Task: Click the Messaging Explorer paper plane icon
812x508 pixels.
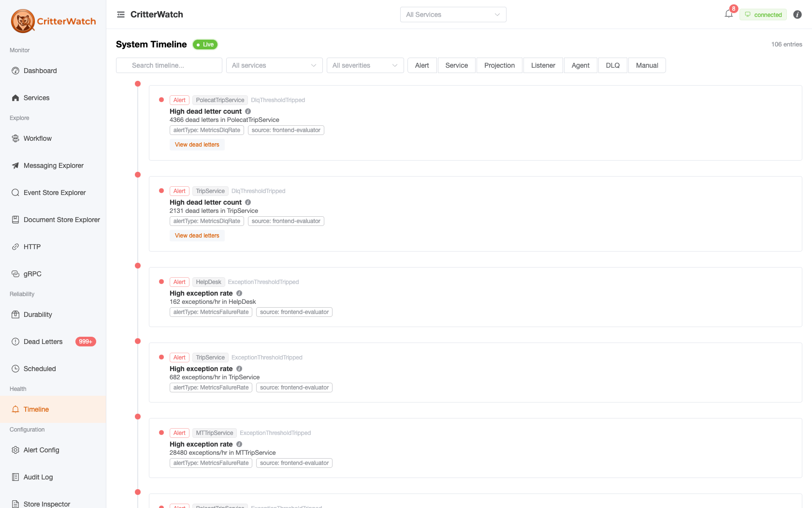Action: coord(15,165)
